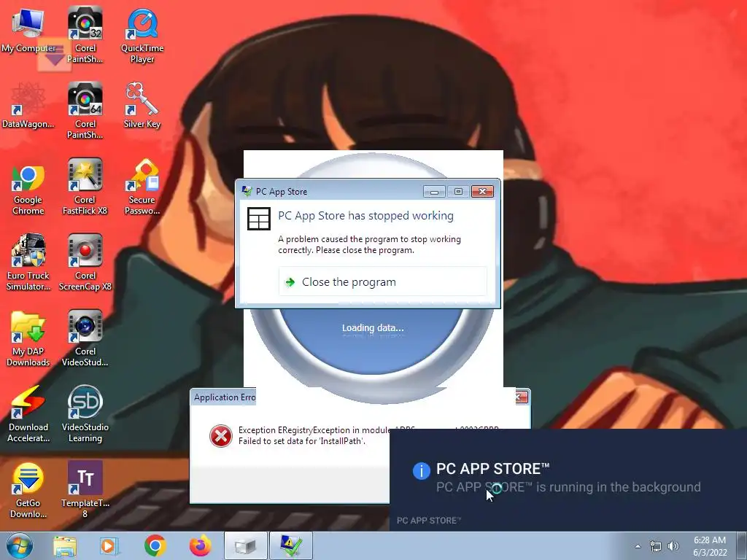Open DataWagon desktop shortcut

[28, 106]
